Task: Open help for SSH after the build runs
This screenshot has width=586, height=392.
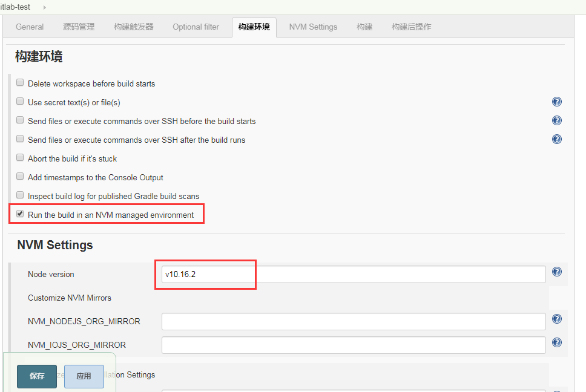Action: (556, 139)
